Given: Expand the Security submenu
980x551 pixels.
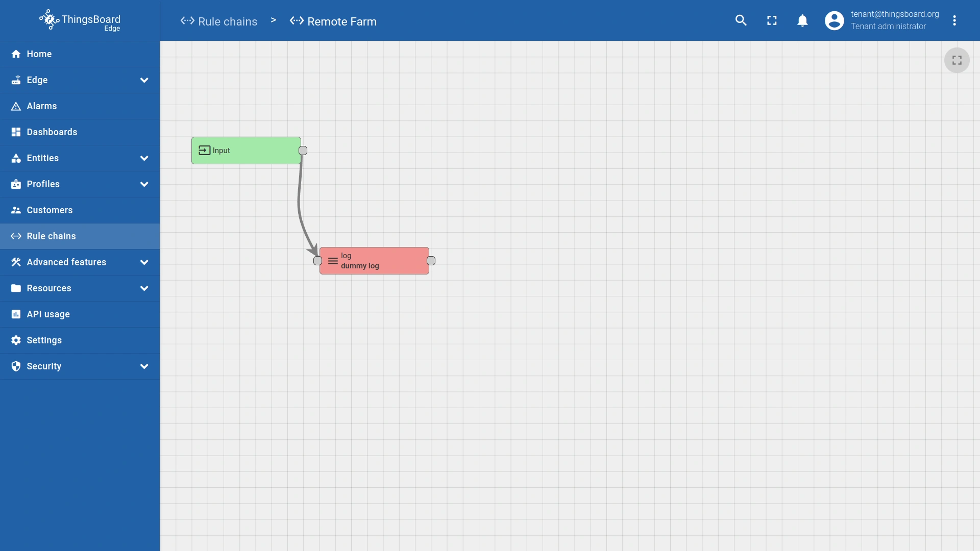Looking at the screenshot, I should (x=144, y=366).
